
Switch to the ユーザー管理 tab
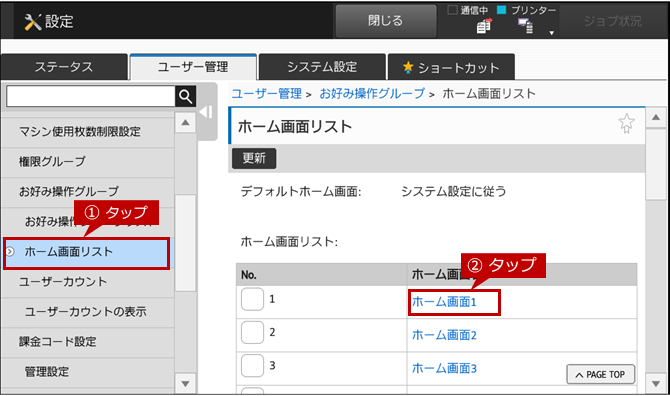(193, 67)
